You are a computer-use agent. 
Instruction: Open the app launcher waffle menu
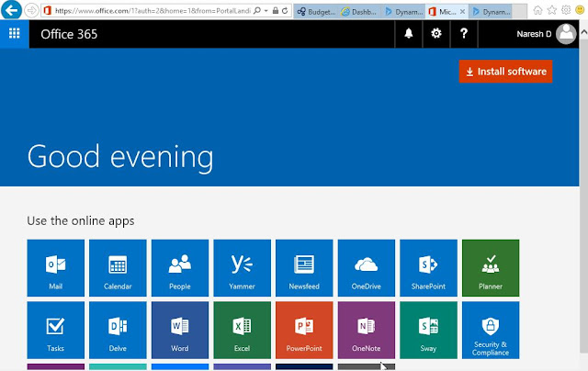(15, 34)
